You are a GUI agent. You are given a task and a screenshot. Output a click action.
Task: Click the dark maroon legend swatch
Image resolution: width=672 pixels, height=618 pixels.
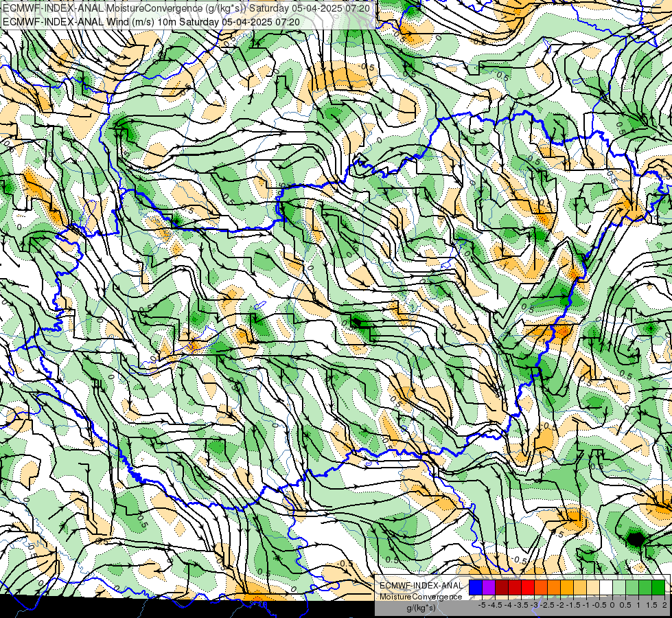502,587
